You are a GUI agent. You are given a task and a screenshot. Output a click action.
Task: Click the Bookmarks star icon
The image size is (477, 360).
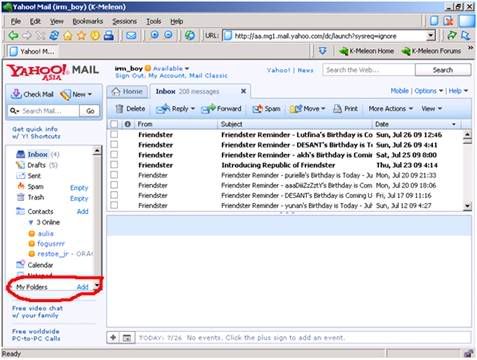tap(81, 35)
